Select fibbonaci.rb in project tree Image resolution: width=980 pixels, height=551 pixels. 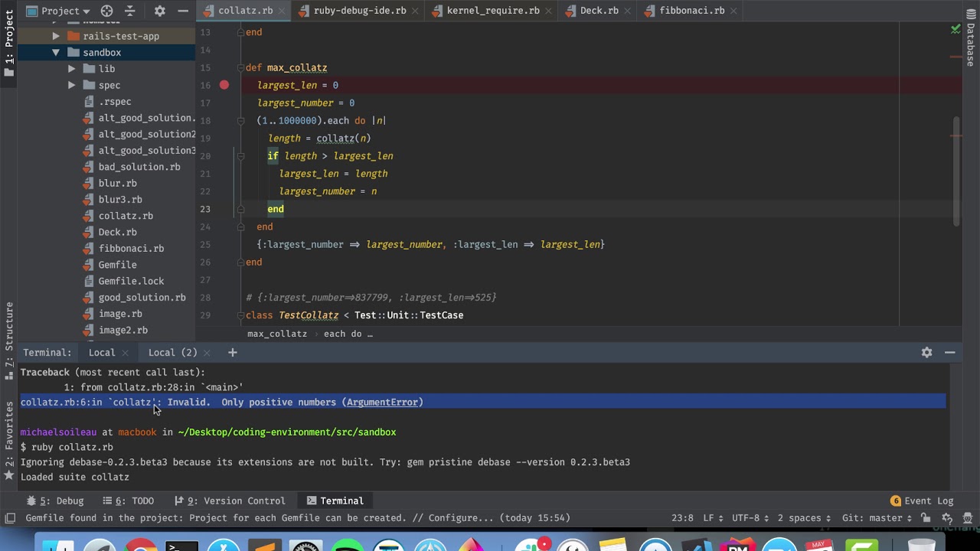tap(131, 249)
